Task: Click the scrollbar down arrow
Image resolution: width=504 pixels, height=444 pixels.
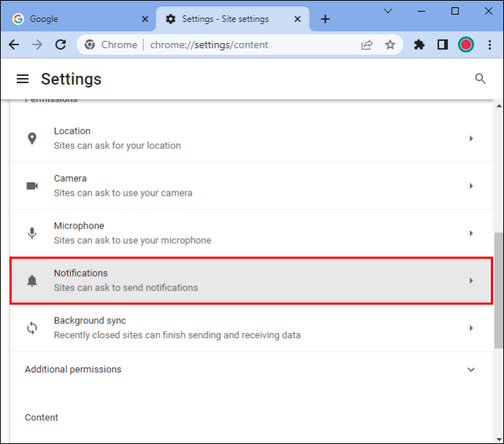Action: click(x=499, y=439)
